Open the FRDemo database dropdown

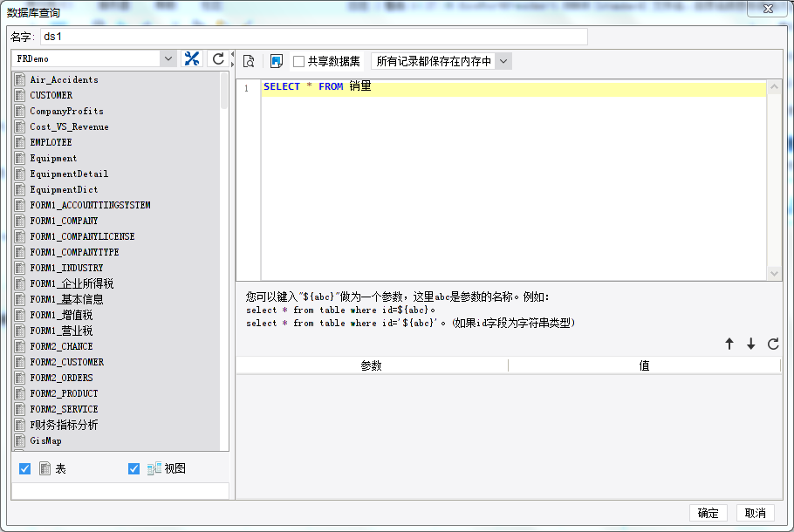click(168, 58)
